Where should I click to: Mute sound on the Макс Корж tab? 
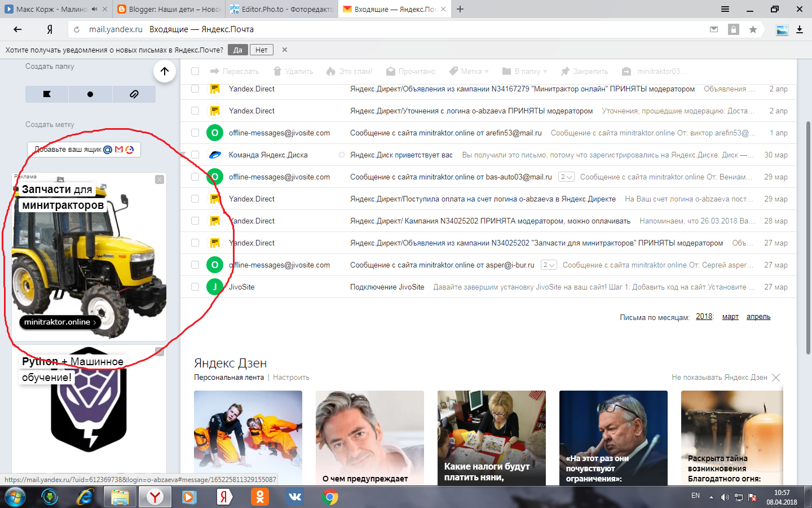tap(94, 9)
